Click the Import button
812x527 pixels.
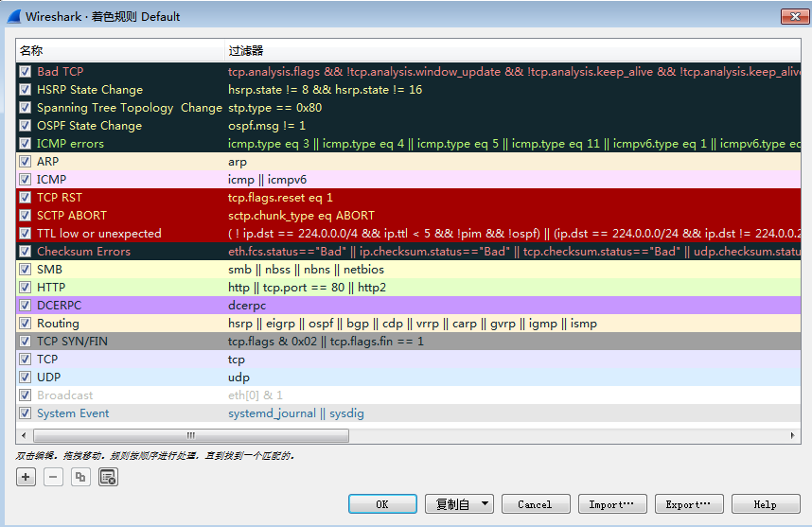click(x=612, y=503)
